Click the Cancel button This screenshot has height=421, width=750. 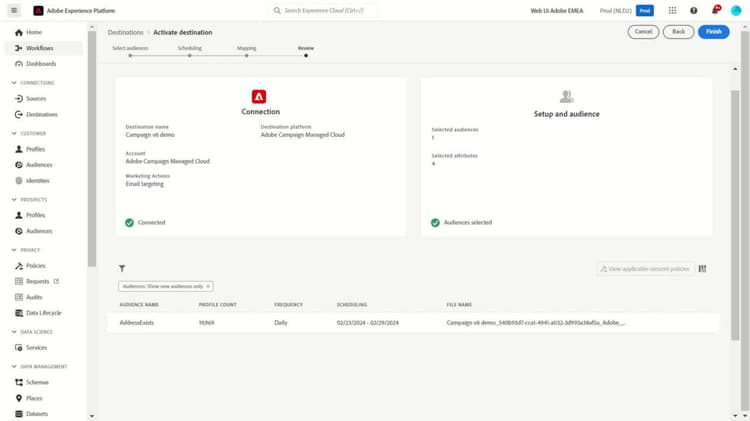(x=643, y=32)
